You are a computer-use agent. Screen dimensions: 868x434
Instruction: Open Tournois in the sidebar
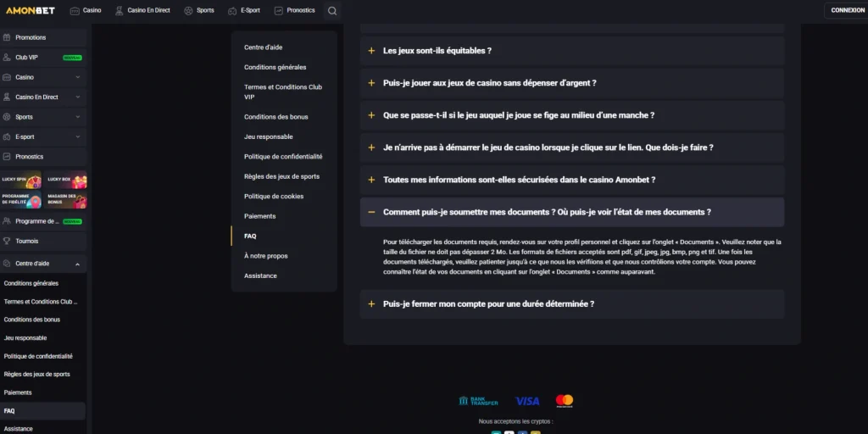click(x=43, y=241)
